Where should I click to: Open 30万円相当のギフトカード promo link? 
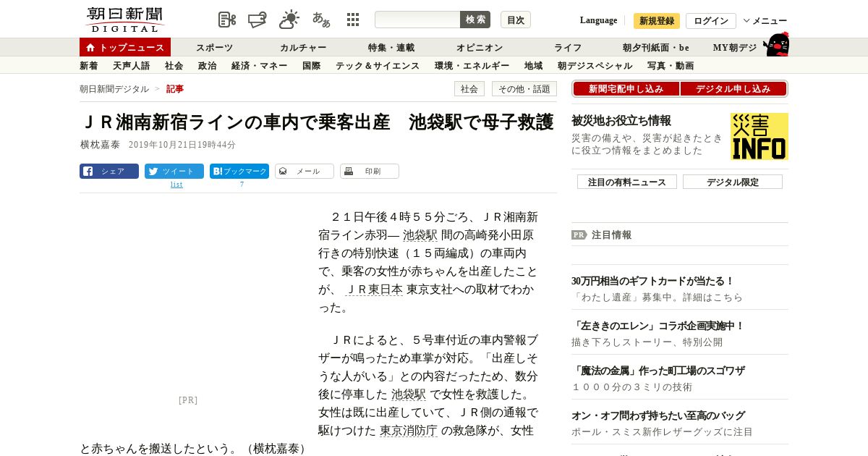point(652,281)
